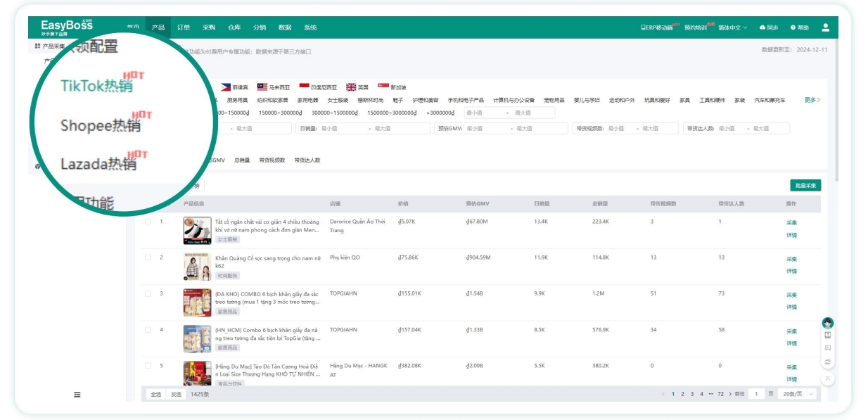Open the 预约培训 link

(x=695, y=27)
